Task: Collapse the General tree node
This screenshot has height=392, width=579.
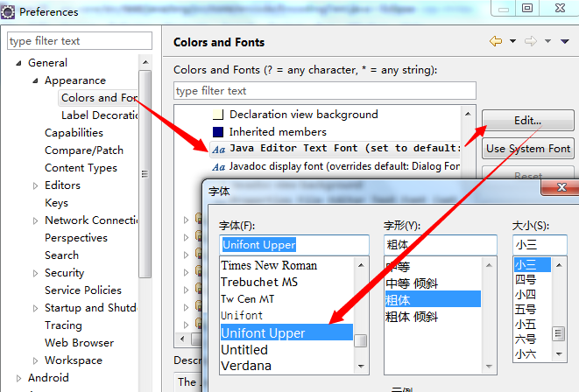Action: point(18,63)
